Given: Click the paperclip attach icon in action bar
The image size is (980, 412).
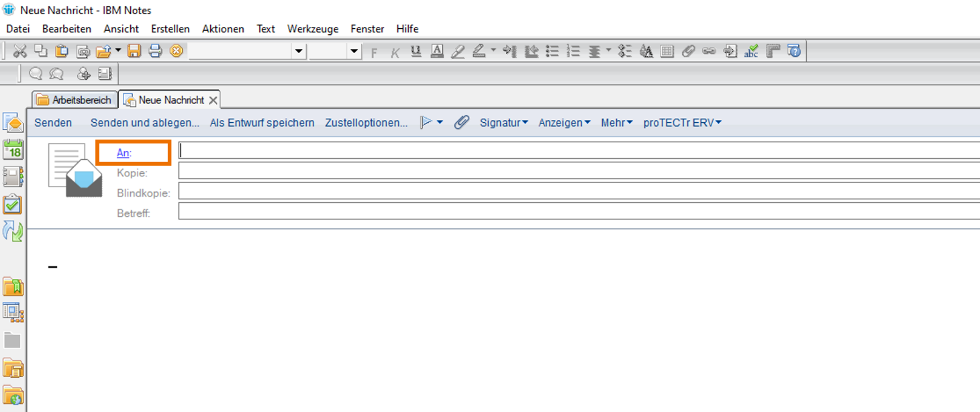Looking at the screenshot, I should click(462, 123).
